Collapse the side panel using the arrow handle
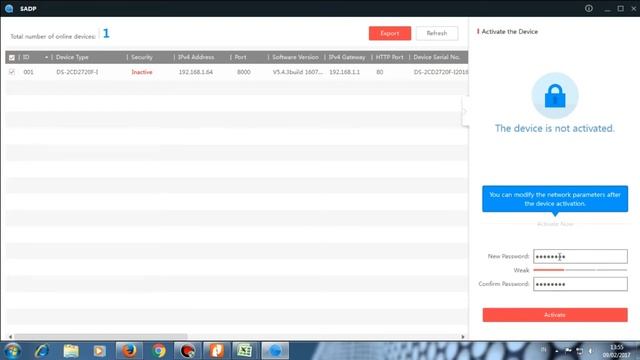 465,111
